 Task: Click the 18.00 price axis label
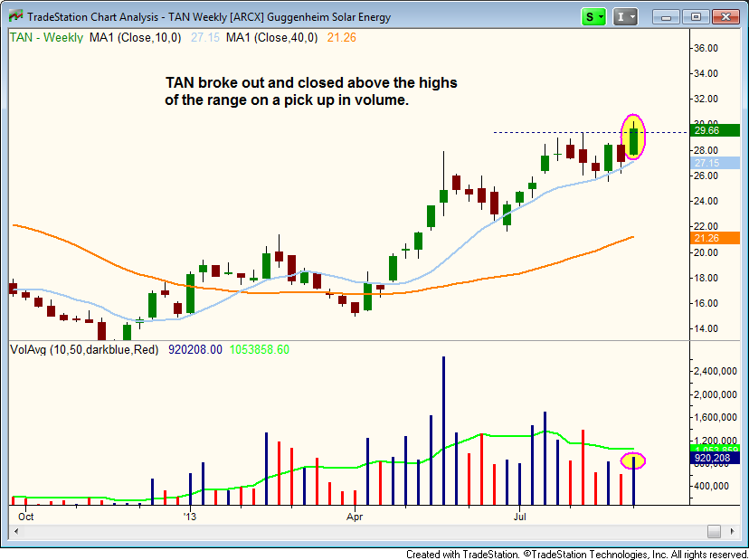coord(706,278)
